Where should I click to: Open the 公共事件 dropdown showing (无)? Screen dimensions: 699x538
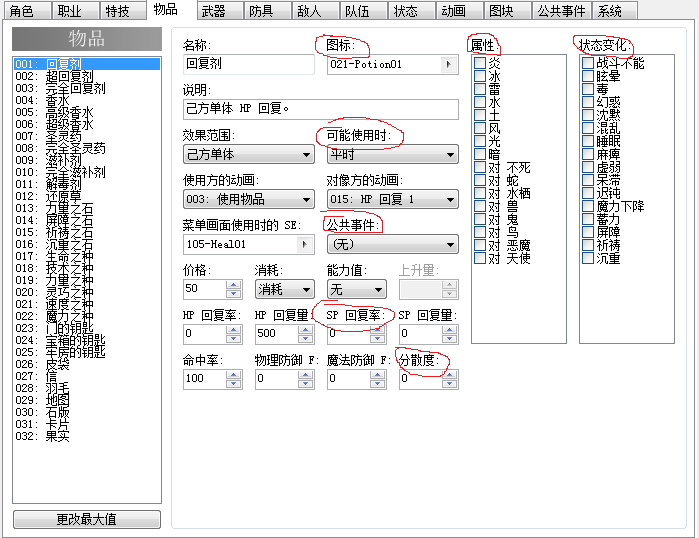tap(393, 244)
